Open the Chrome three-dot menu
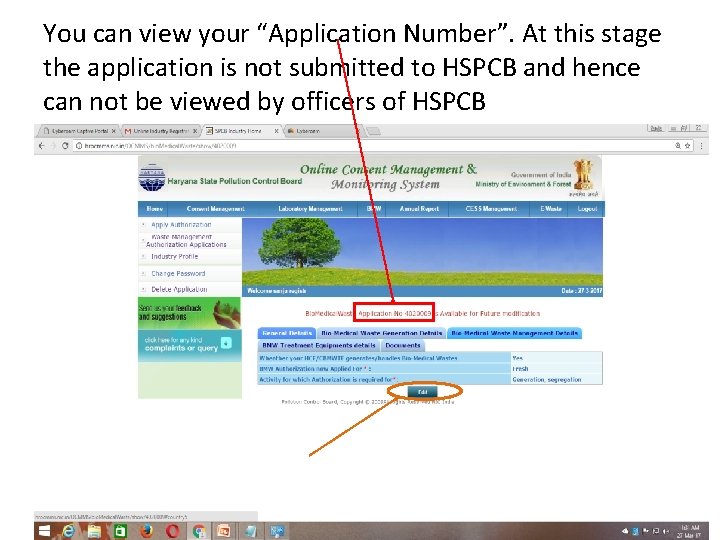 coord(701,146)
